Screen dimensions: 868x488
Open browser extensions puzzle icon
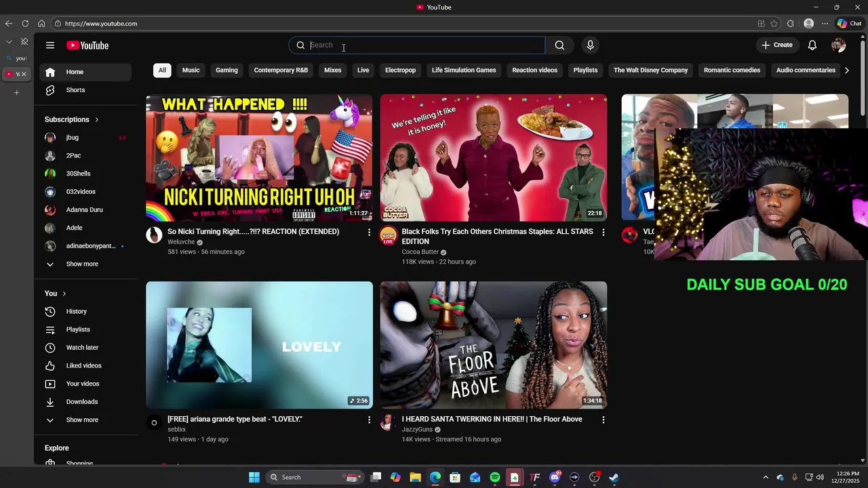point(791,24)
